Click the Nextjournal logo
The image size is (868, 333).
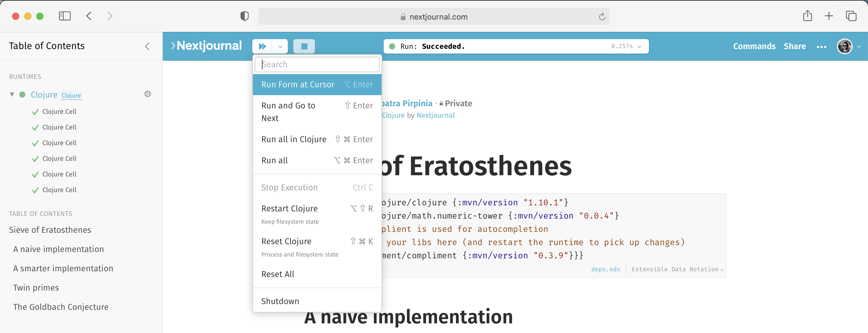click(x=206, y=46)
